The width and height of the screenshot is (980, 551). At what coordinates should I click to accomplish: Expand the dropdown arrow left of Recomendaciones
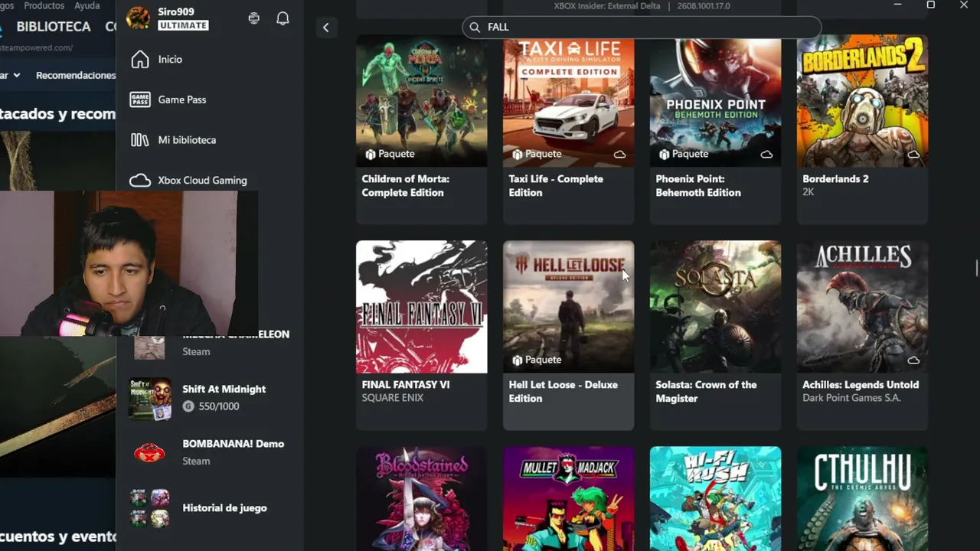pyautogui.click(x=17, y=75)
